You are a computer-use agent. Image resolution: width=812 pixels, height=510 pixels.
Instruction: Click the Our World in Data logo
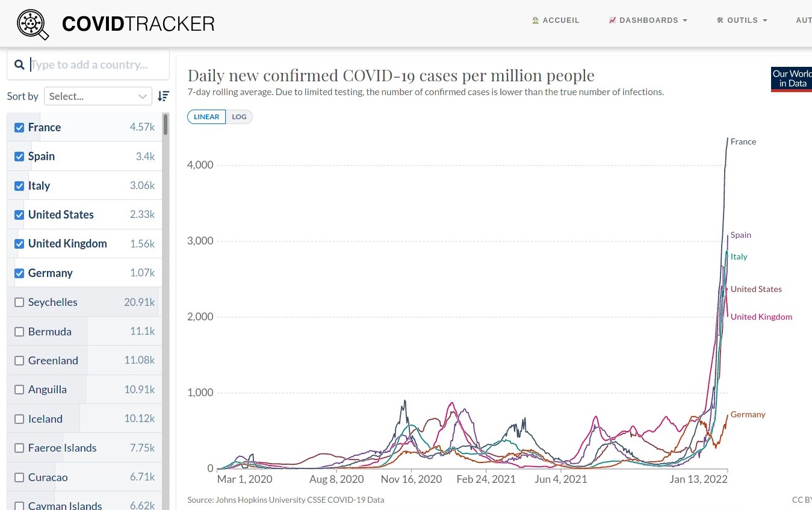pyautogui.click(x=791, y=79)
